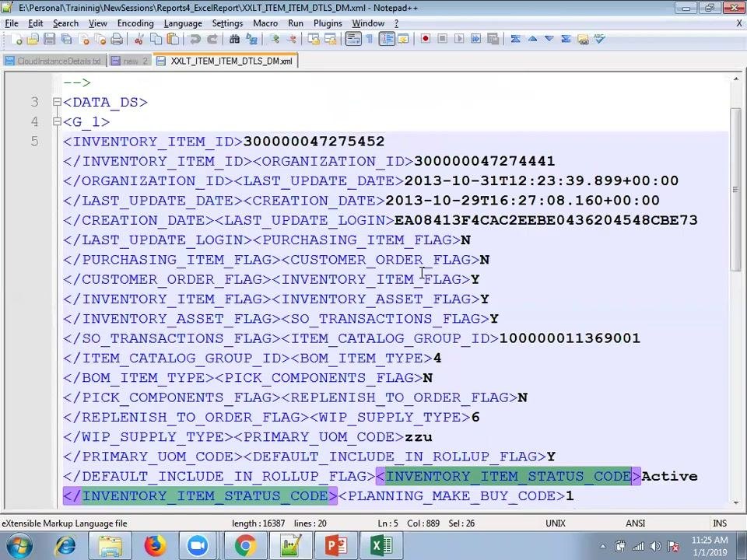Toggle Show All Characters pilcrow icon
The image size is (747, 560).
[x=369, y=39]
